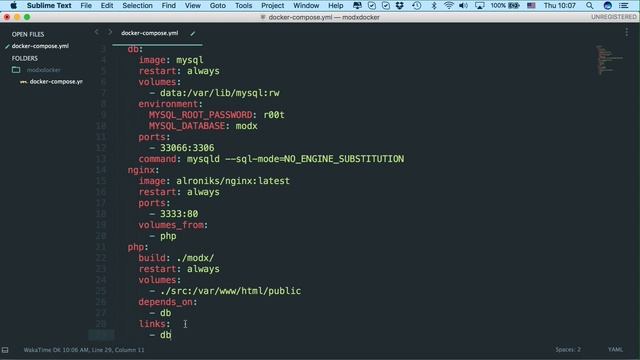Screen dimensions: 640x360
Task: Click the Bluetooth menu bar icon
Action: (x=434, y=6)
